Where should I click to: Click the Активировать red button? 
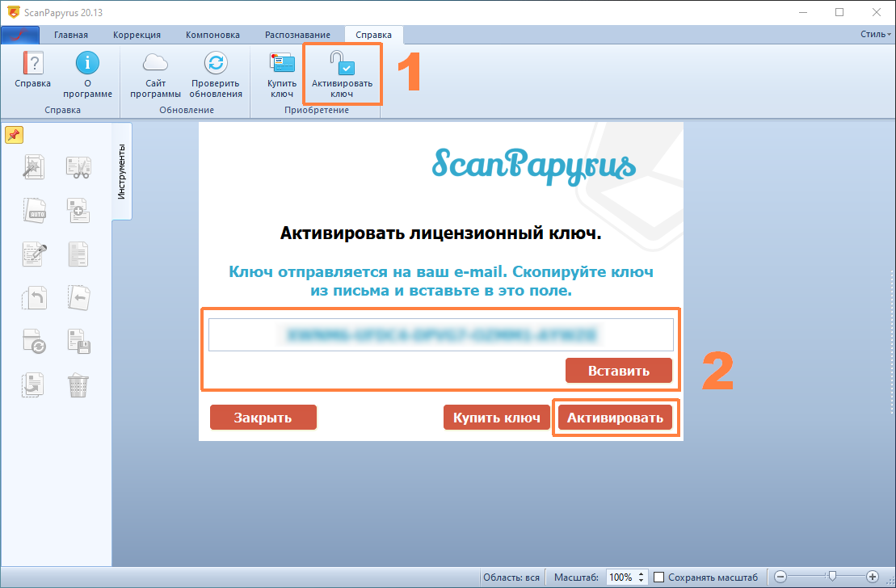tap(615, 418)
